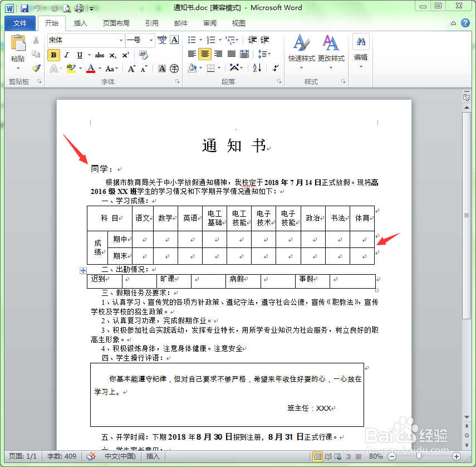The image size is (476, 467).
Task: Toggle Strikethrough formatting
Action: 100,55
